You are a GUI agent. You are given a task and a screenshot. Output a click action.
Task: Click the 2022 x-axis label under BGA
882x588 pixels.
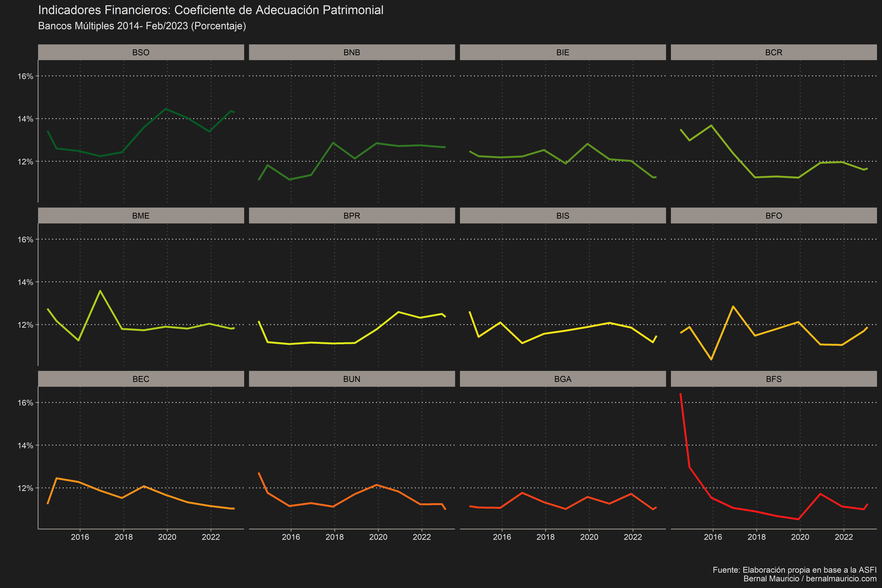[x=633, y=537]
